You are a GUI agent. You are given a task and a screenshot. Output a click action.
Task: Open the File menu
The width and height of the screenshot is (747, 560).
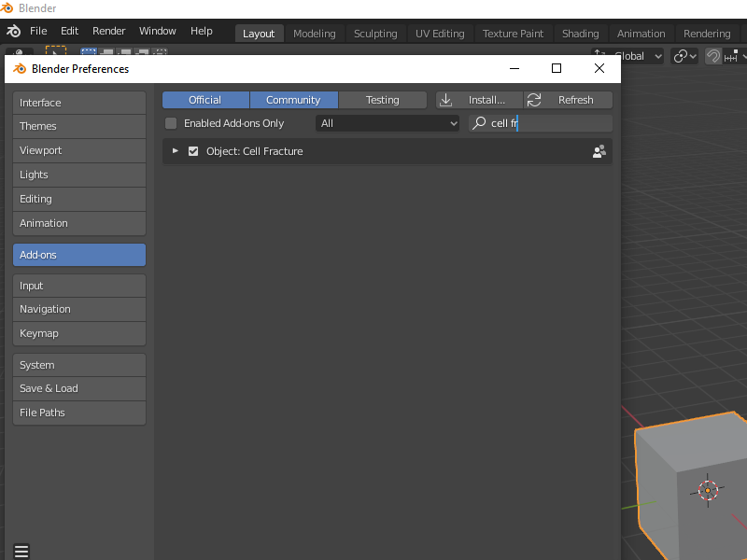tap(38, 31)
